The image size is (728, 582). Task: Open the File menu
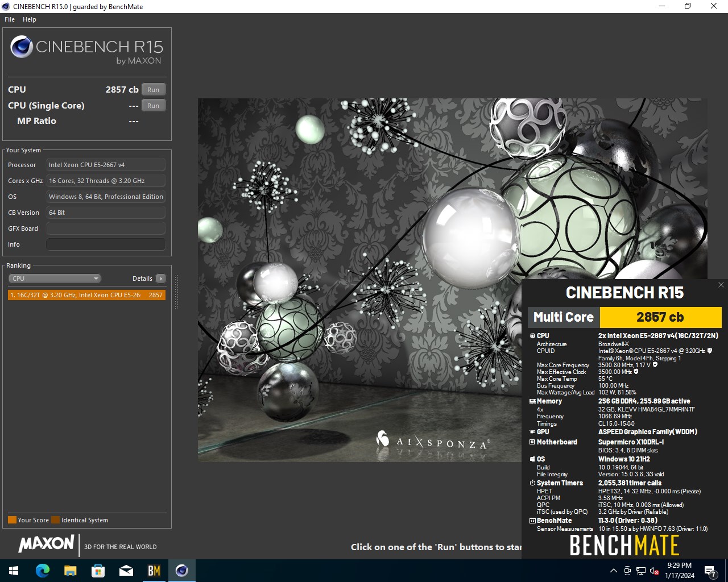10,19
